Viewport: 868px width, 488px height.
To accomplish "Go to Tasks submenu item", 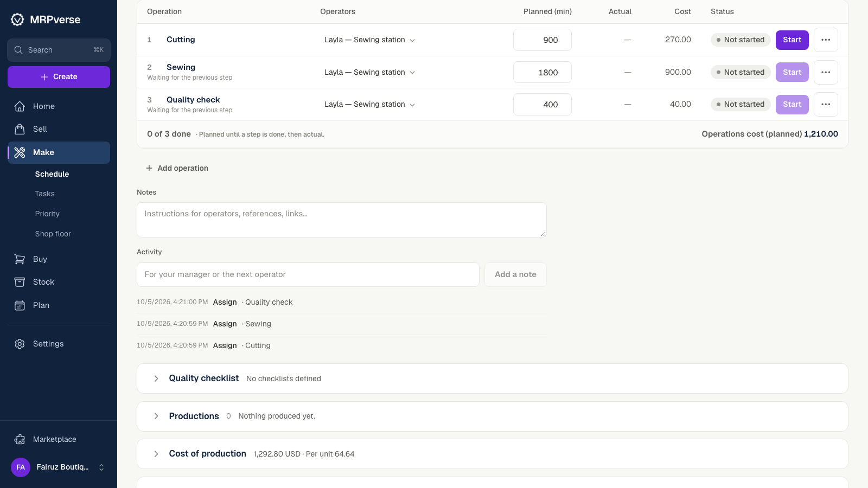I will (x=44, y=194).
